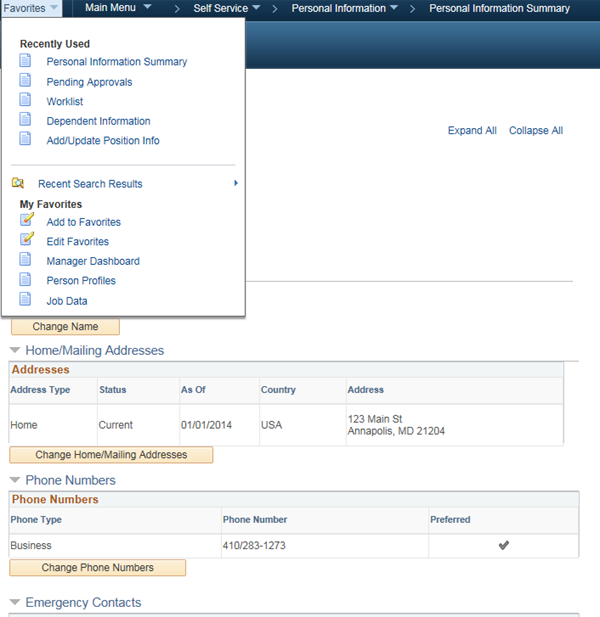
Task: Open the Personal Information Summary breadcrumb
Action: point(499,8)
